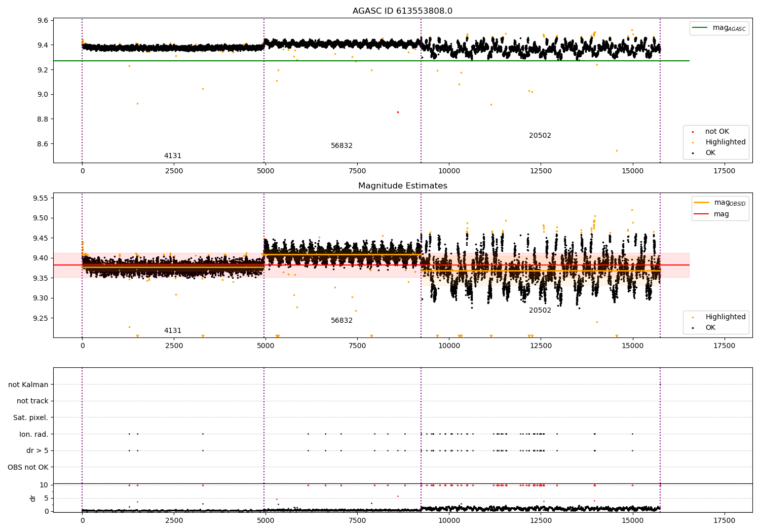This screenshot has width=760, height=532.
Task: Click the '56832' label in the top plot
Action: (x=341, y=146)
